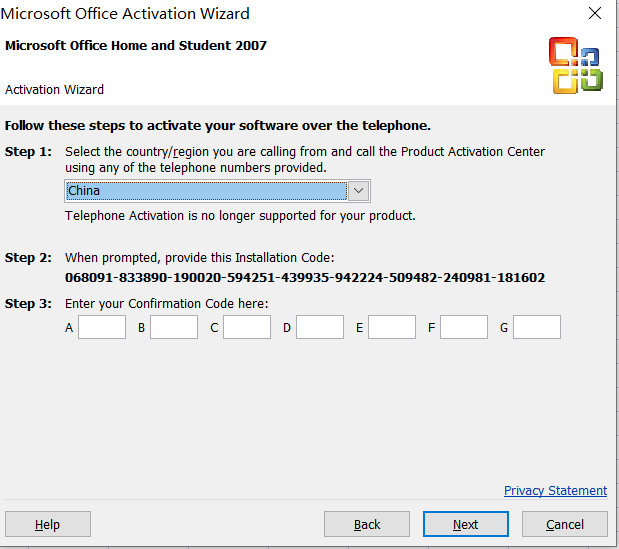
Task: Click confirmation code field G
Action: pyautogui.click(x=537, y=327)
